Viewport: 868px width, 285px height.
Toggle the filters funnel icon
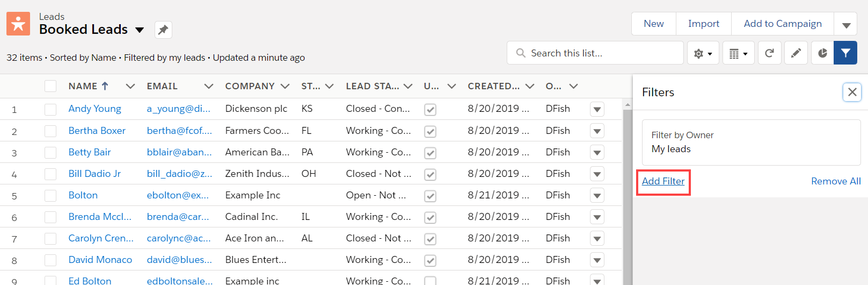click(845, 53)
